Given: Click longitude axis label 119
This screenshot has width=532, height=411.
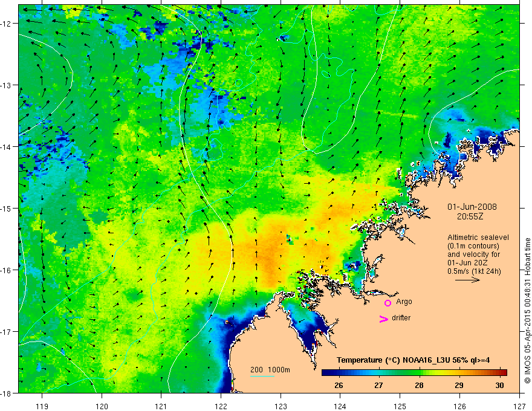Looking at the screenshot, I should click(42, 406).
